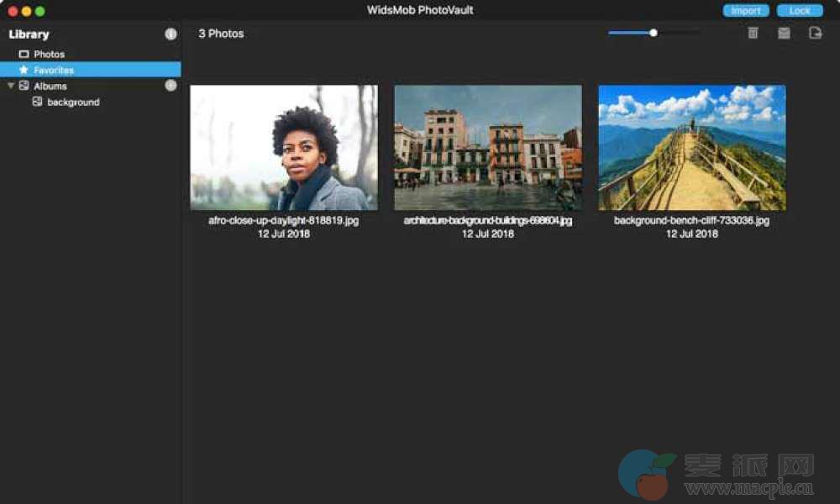Click the green macOS full-screen window button
Screen dimensions: 840x504
pyautogui.click(x=39, y=11)
